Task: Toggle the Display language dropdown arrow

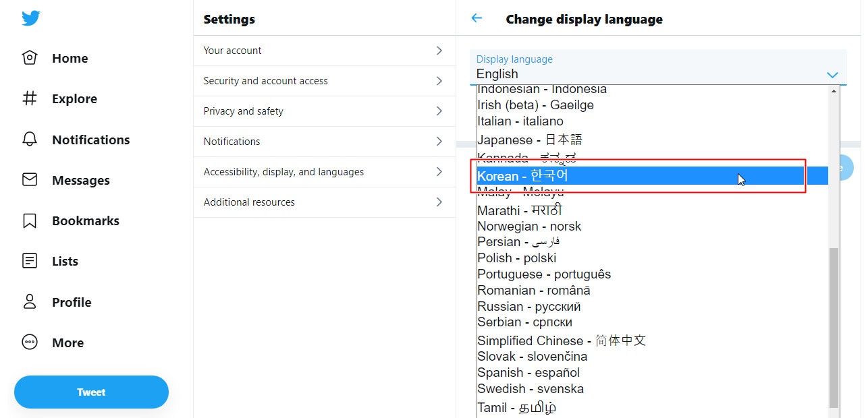Action: click(x=832, y=75)
